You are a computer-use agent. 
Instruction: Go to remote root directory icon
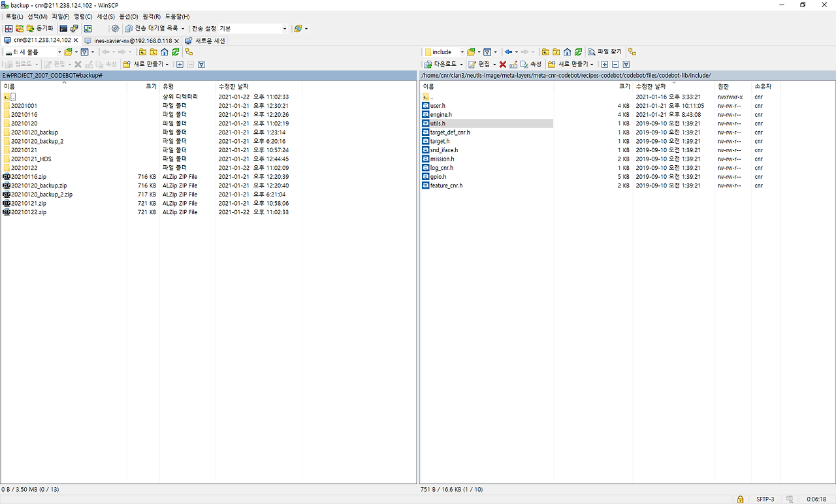click(x=556, y=52)
